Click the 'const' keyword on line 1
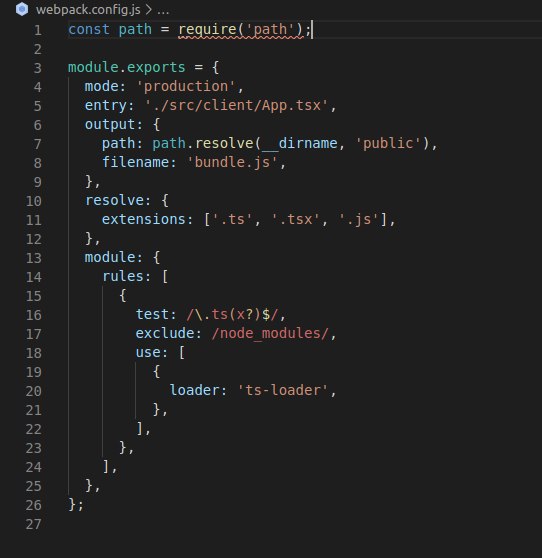Image resolution: width=542 pixels, height=558 pixels. 89,29
